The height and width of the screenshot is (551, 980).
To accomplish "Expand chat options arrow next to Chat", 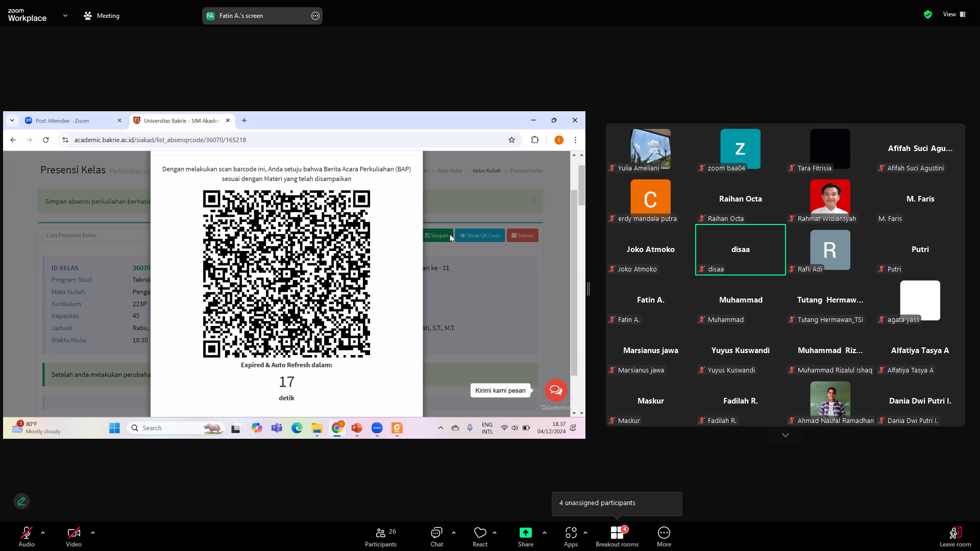I will tap(454, 533).
